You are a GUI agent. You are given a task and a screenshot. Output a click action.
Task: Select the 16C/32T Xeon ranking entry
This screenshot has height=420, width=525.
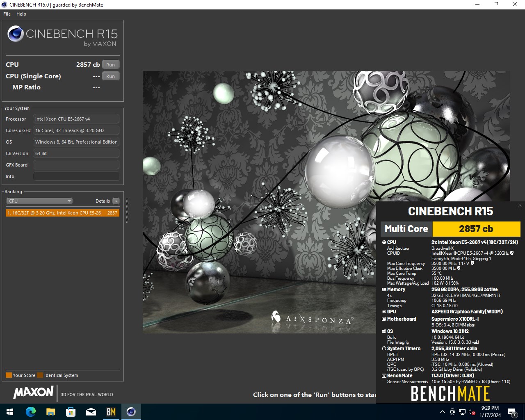[62, 213]
